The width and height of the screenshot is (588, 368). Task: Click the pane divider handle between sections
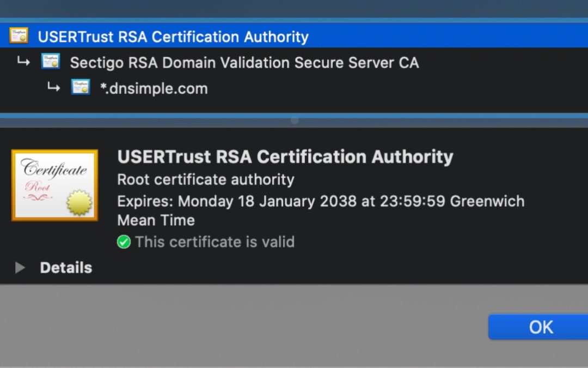click(294, 120)
